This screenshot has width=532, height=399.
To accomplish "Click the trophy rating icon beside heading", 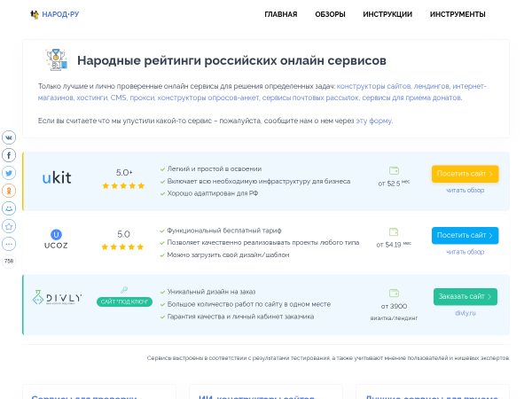I will [x=57, y=60].
